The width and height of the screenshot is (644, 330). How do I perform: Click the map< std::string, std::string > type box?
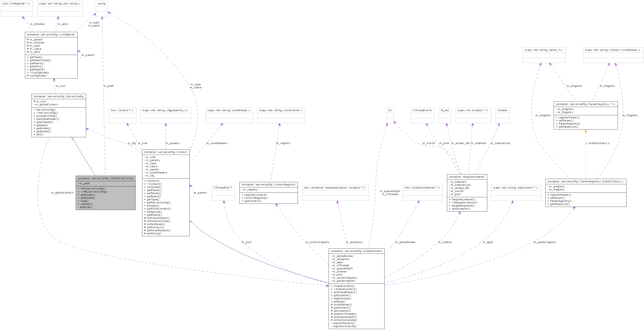(x=60, y=9)
